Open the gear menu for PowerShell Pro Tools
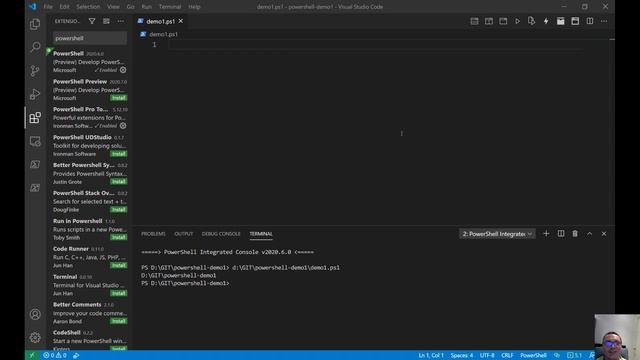Viewport: 640px width, 360px height. 123,126
